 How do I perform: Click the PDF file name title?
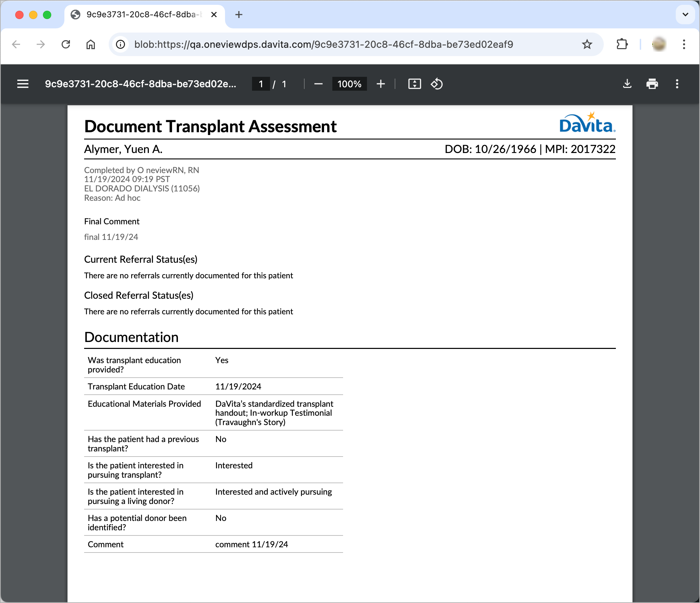pos(141,84)
